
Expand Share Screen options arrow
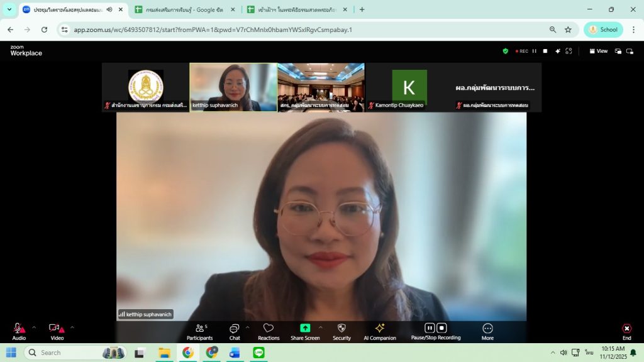[320, 327]
